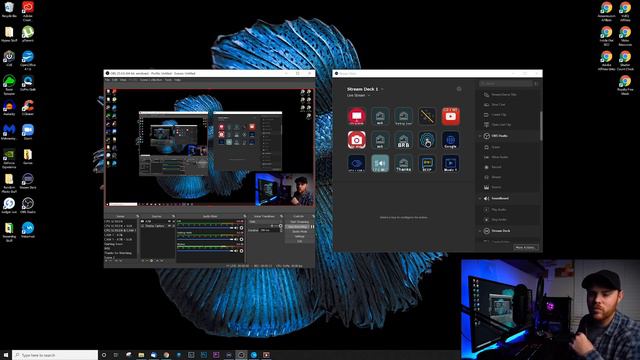Click the Google key in Stream Deck
Screen dimensions: 640x360
(451, 140)
